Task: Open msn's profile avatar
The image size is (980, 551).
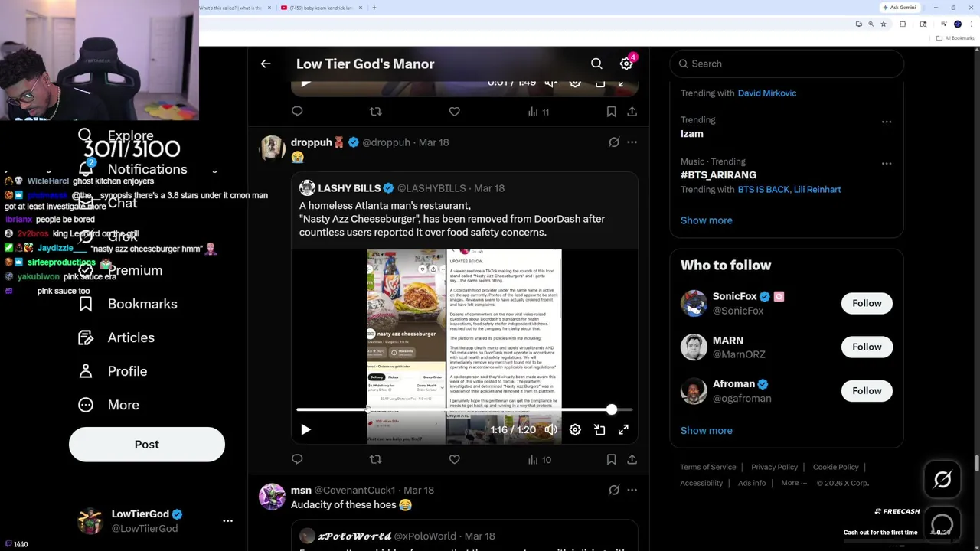Action: click(273, 497)
